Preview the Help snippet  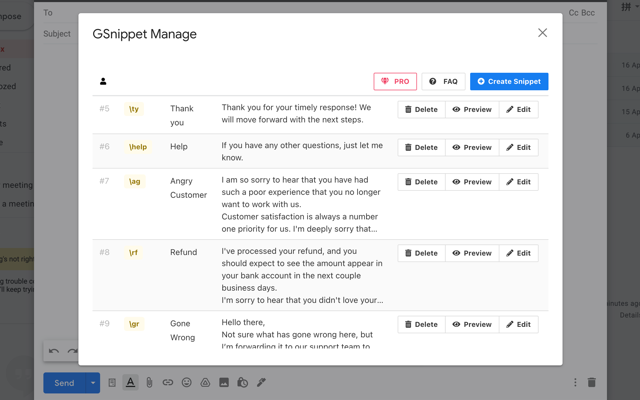click(472, 147)
